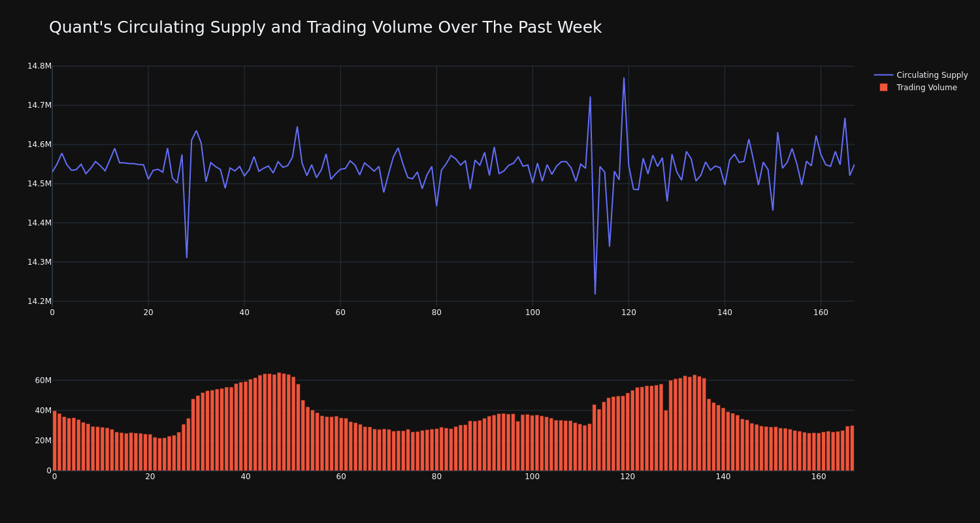980x523 pixels.
Task: Click the 14.7M y-axis label
Action: pyautogui.click(x=39, y=105)
